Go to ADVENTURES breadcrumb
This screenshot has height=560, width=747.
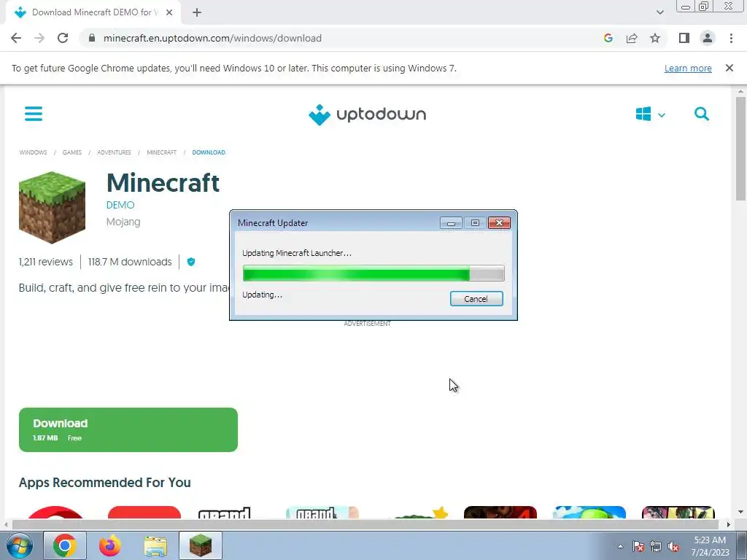tap(114, 152)
